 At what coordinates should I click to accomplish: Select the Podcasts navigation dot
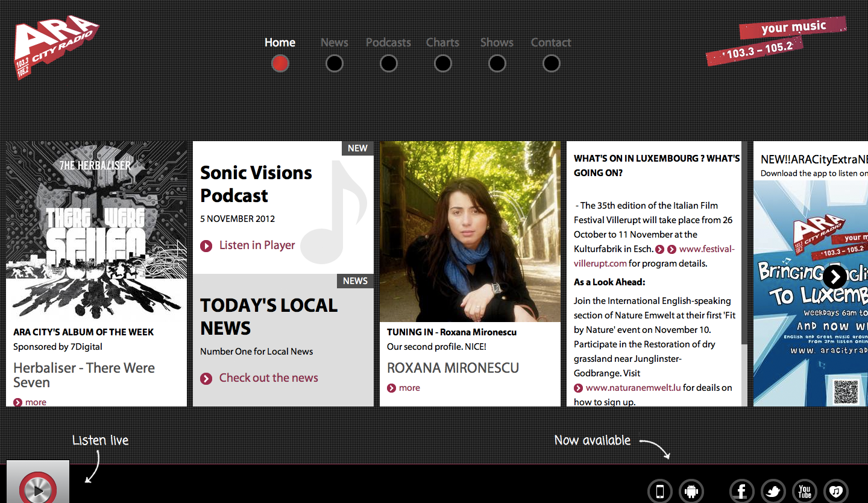(x=388, y=63)
